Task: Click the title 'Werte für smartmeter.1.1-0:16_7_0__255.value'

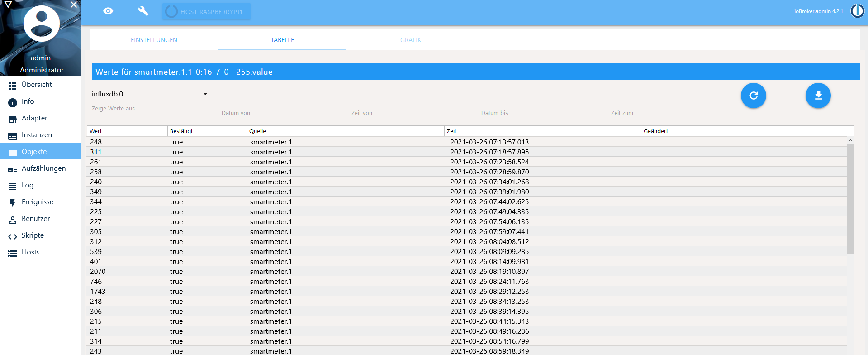Action: coord(184,72)
